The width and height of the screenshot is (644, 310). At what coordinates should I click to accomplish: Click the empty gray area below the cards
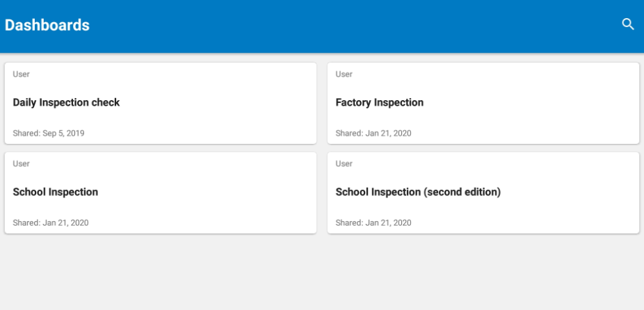[321, 275]
